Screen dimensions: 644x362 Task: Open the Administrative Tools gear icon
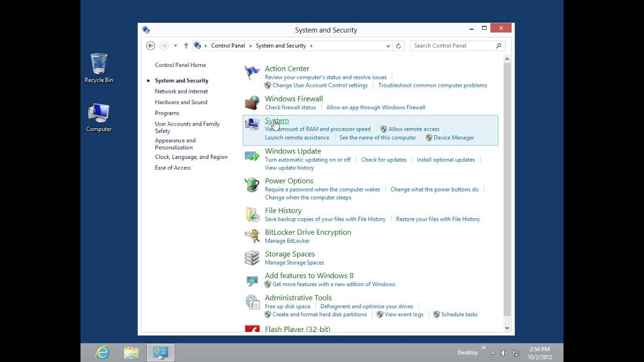252,302
